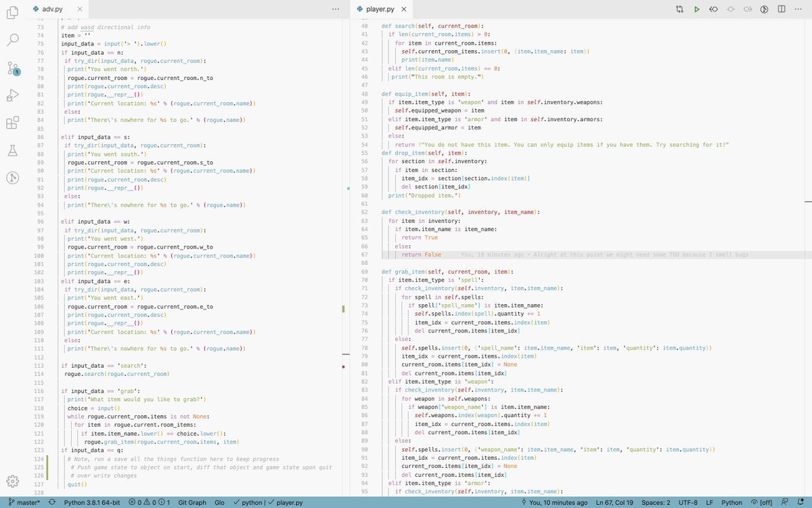Open feedback icon in status bar
Image resolution: width=812 pixels, height=508 pixels.
(785, 503)
